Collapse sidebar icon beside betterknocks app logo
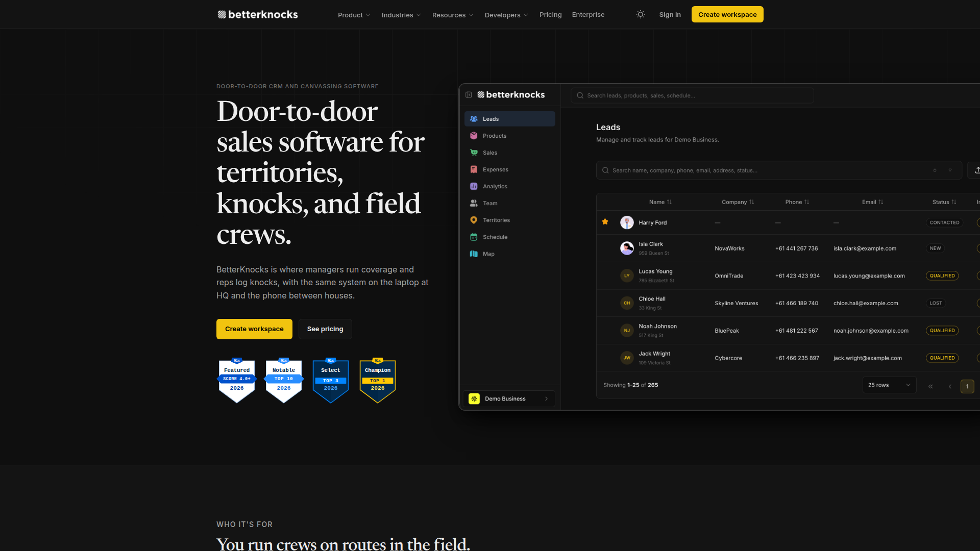Image resolution: width=980 pixels, height=551 pixels. tap(469, 95)
